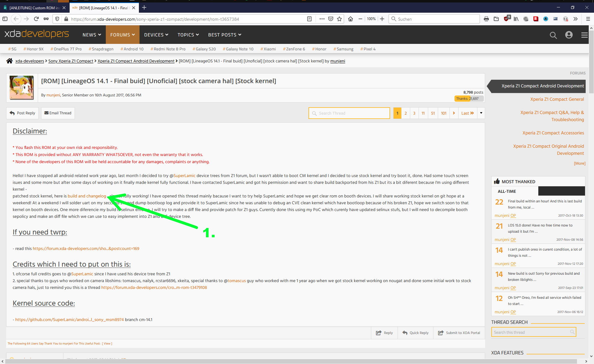Open the #Android 10 tag
The width and height of the screenshot is (594, 364).
click(x=132, y=49)
